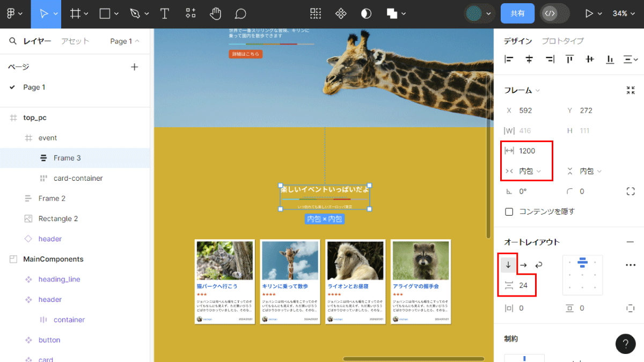644x362 pixels.
Task: Open the help question mark button
Action: pyautogui.click(x=626, y=344)
